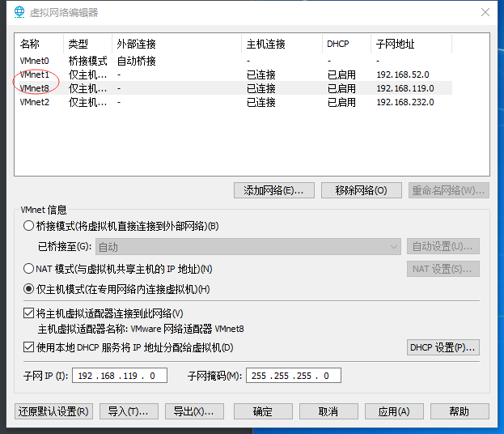Click the globe icon in the title bar

pyautogui.click(x=19, y=12)
